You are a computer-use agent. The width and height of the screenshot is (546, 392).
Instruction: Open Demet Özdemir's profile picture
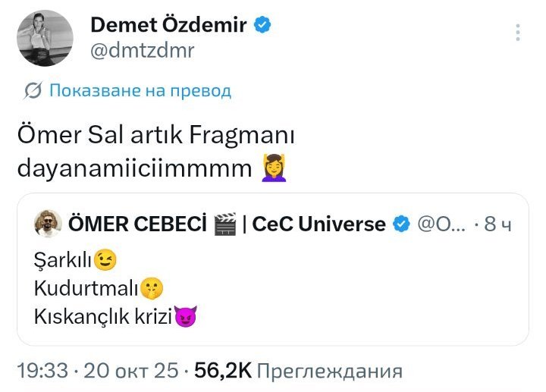click(45, 38)
